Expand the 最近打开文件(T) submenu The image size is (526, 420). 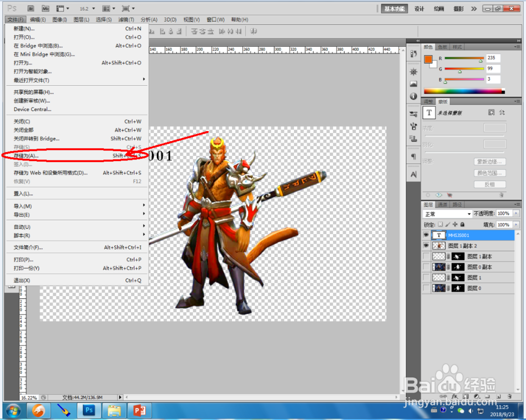coord(76,80)
